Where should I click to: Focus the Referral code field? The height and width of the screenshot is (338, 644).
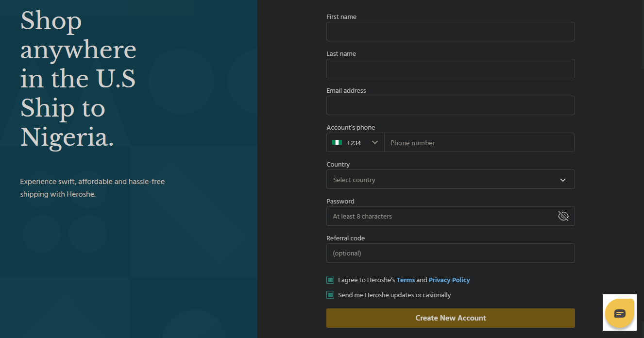[451, 253]
